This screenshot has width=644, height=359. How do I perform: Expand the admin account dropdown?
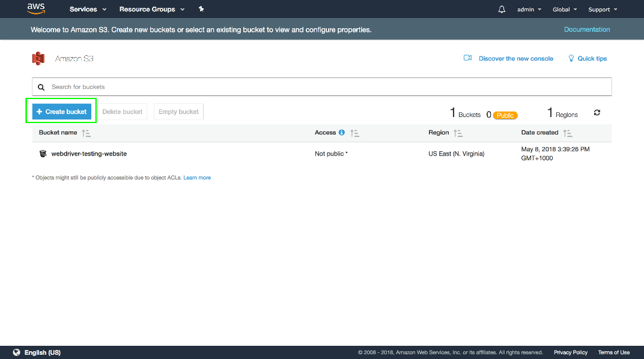[x=529, y=10]
